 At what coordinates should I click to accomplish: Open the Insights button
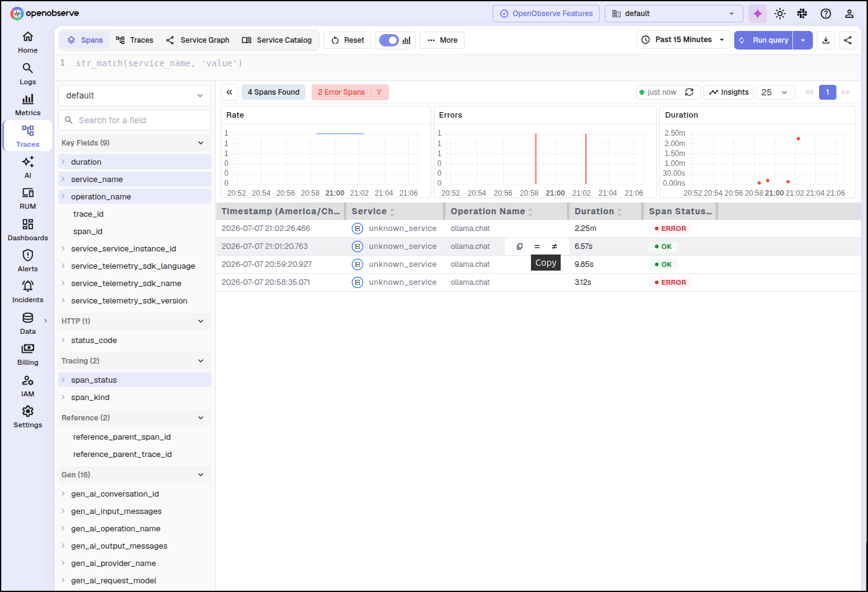click(x=729, y=92)
